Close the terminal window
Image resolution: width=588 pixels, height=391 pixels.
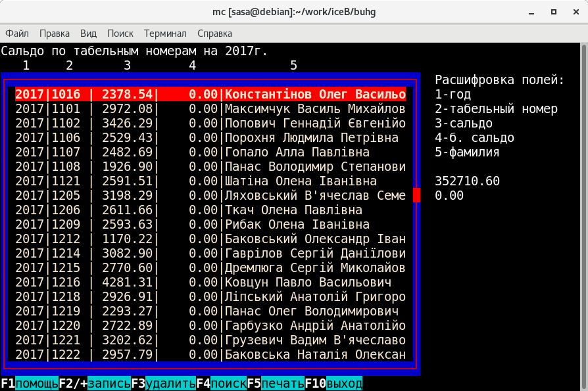[574, 12]
